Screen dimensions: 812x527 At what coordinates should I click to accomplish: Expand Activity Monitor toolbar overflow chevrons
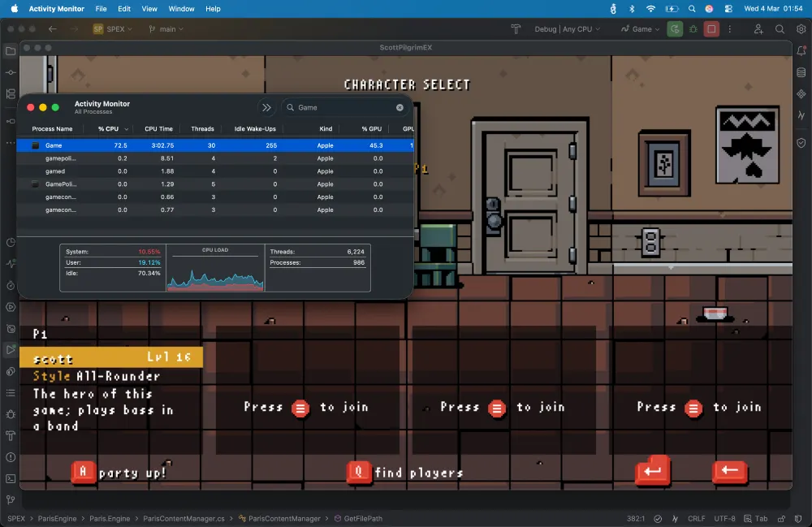click(266, 107)
